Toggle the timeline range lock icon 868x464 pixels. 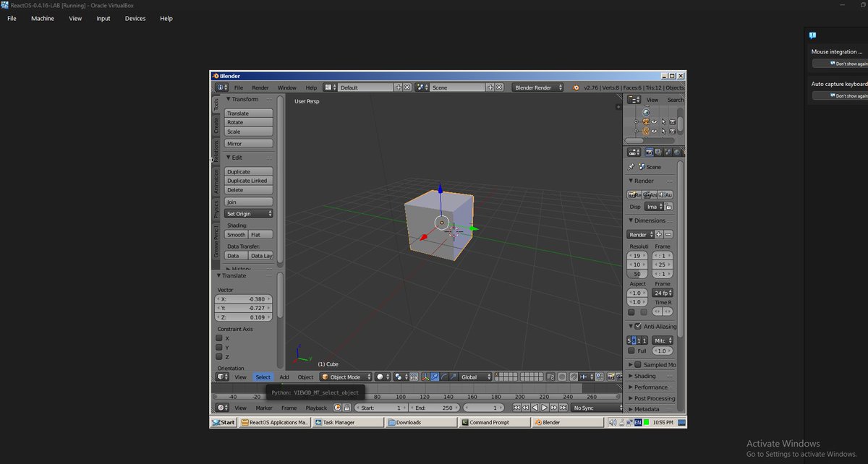[347, 408]
